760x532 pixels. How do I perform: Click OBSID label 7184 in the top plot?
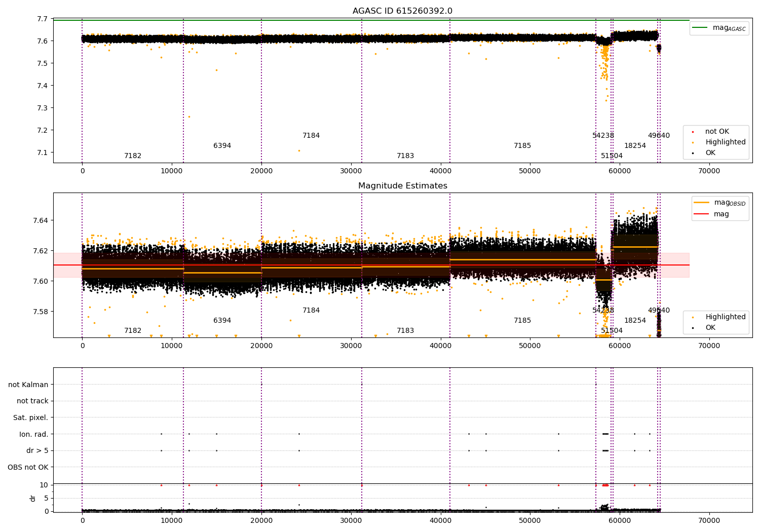311,136
